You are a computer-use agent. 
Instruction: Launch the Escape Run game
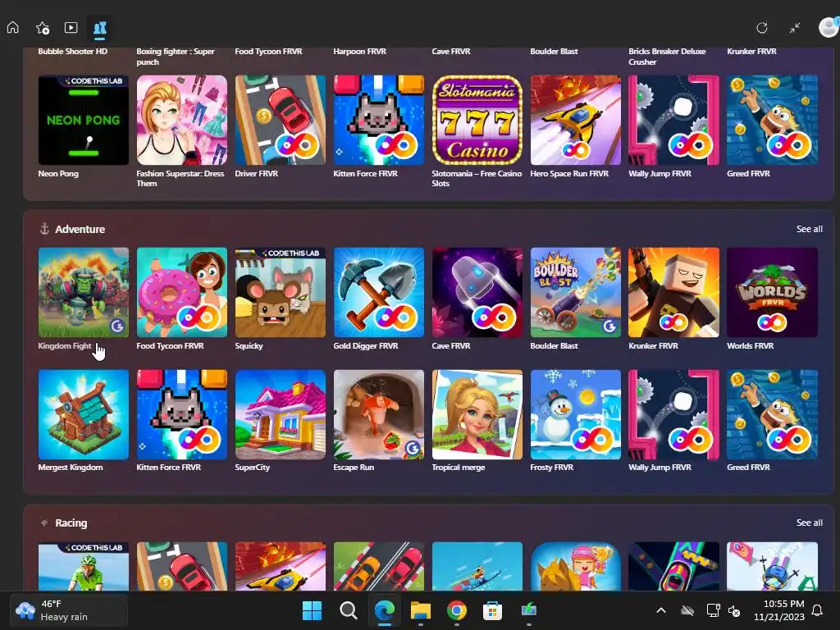pyautogui.click(x=379, y=414)
